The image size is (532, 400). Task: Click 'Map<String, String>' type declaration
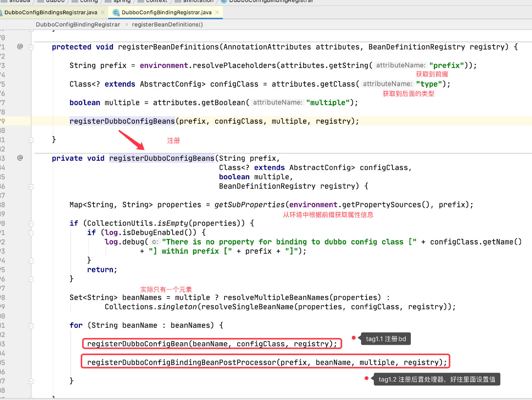[111, 205]
